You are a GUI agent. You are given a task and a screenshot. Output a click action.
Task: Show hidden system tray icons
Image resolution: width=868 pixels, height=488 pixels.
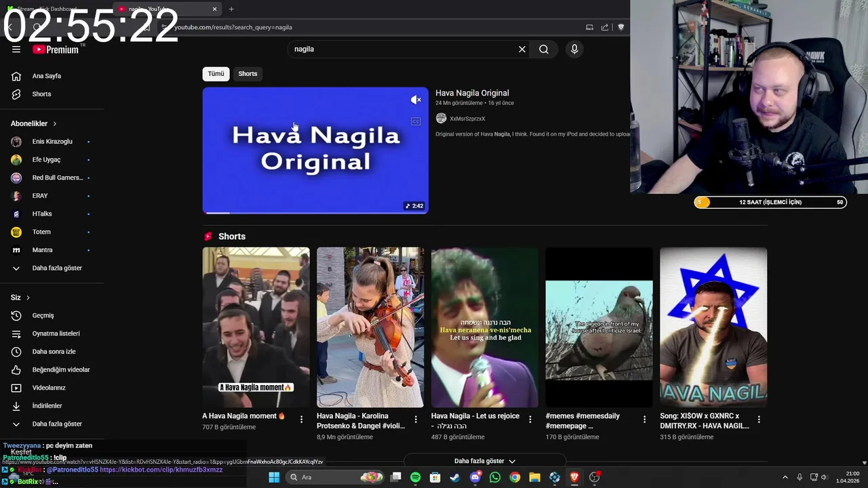[x=785, y=477]
